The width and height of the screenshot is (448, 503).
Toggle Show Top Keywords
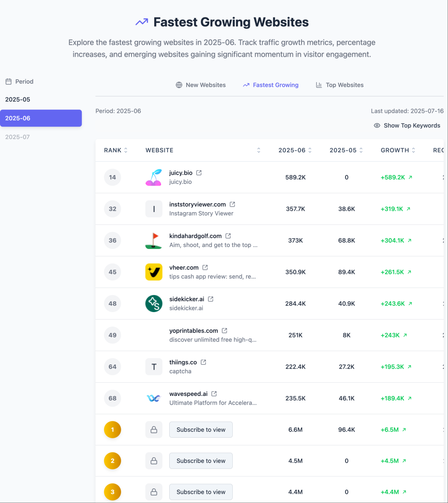[407, 125]
